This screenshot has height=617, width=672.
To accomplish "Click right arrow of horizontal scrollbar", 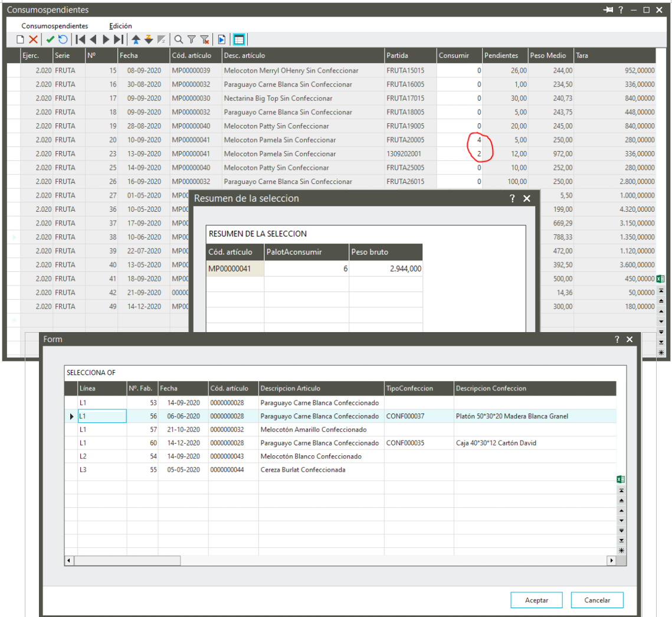I will 611,560.
